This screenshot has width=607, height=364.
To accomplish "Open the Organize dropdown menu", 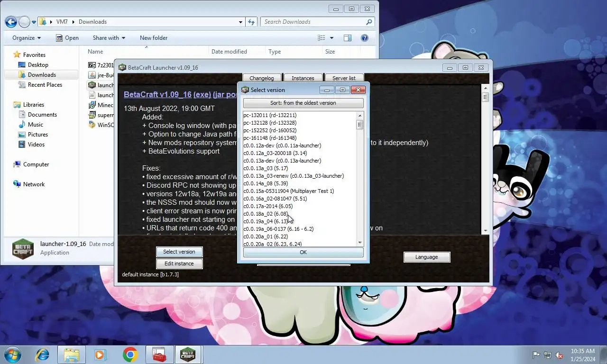I will (x=27, y=38).
